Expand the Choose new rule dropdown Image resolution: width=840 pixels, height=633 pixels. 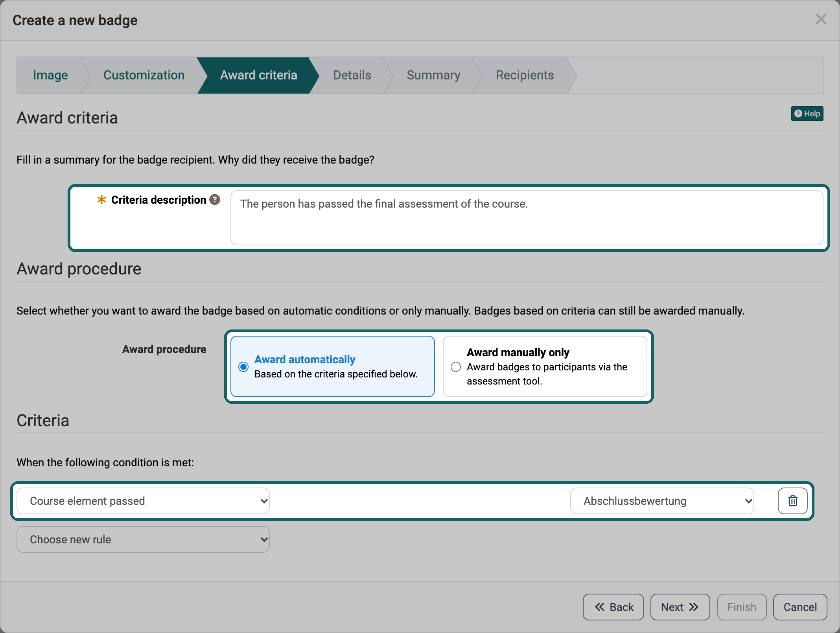[143, 539]
